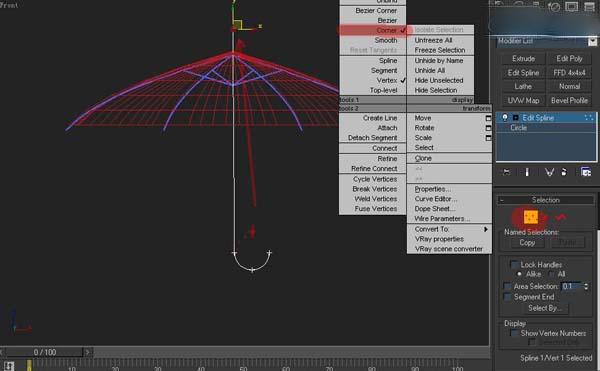600x371 pixels.
Task: Choose Smooth vertex type in menu
Action: pyautogui.click(x=386, y=40)
